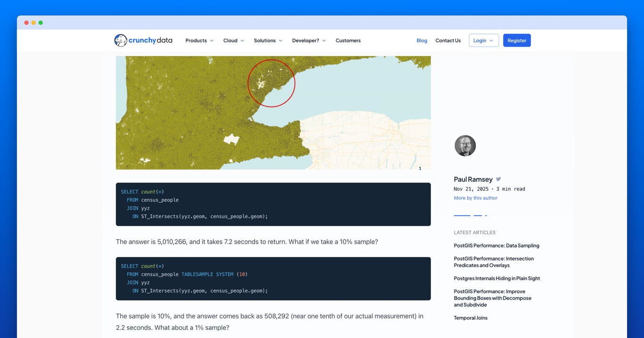Image resolution: width=644 pixels, height=338 pixels.
Task: Select Customers in the navigation bar
Action: click(x=348, y=41)
